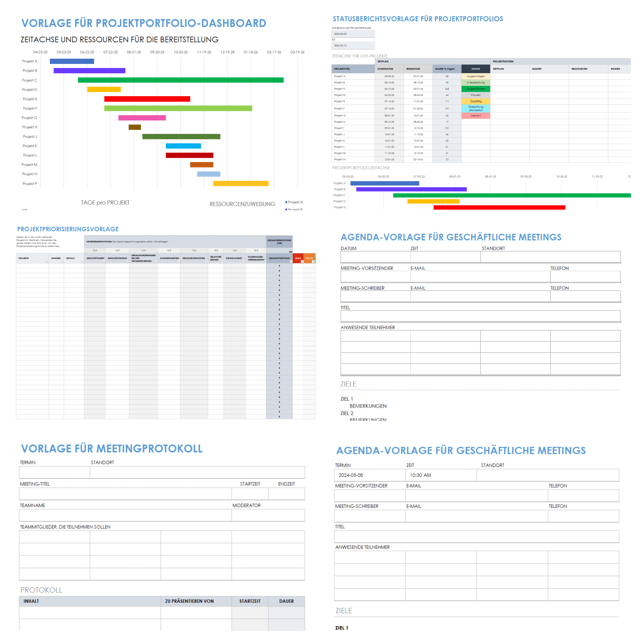Screen dimensions: 644x644
Task: Click the 2026-02-10 period end field
Action: (x=353, y=46)
